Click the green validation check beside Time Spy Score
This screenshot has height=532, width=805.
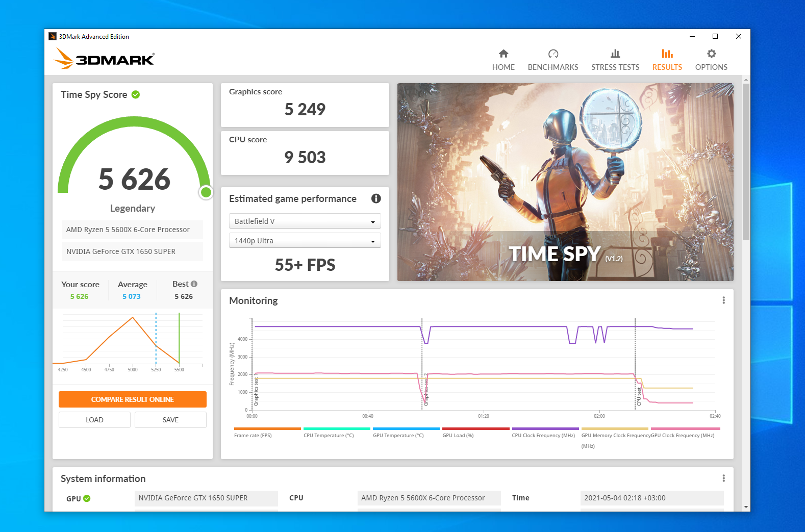tap(136, 94)
